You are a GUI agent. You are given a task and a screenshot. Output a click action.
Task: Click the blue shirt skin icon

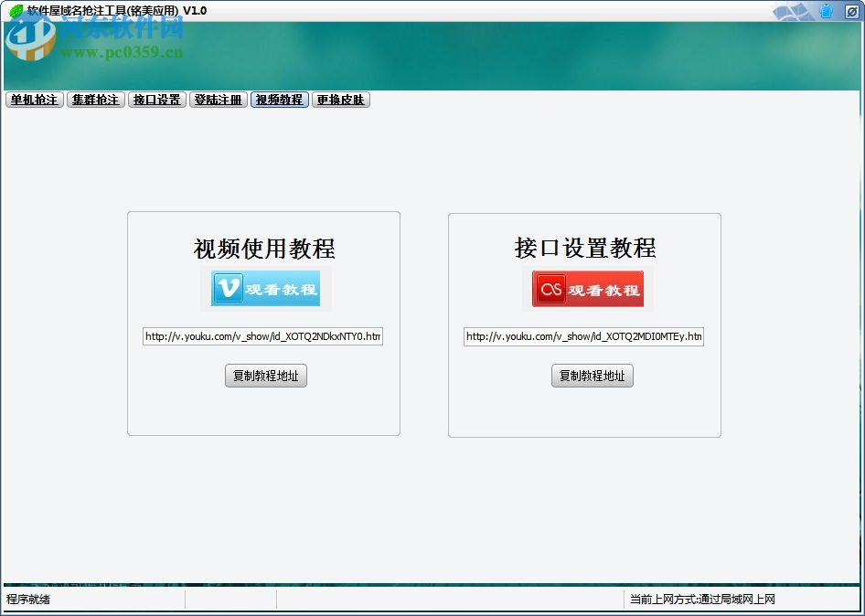point(826,11)
